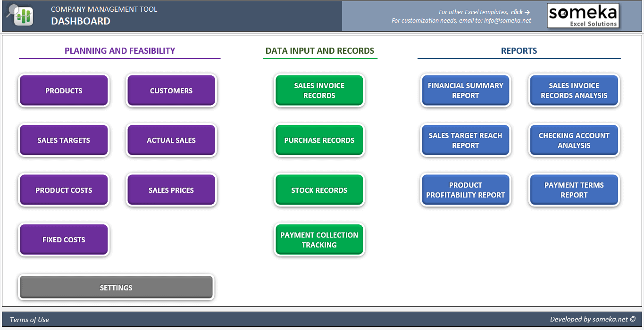Open CHECKING ACCOUNT ANALYSIS
This screenshot has width=644, height=330.
[573, 140]
